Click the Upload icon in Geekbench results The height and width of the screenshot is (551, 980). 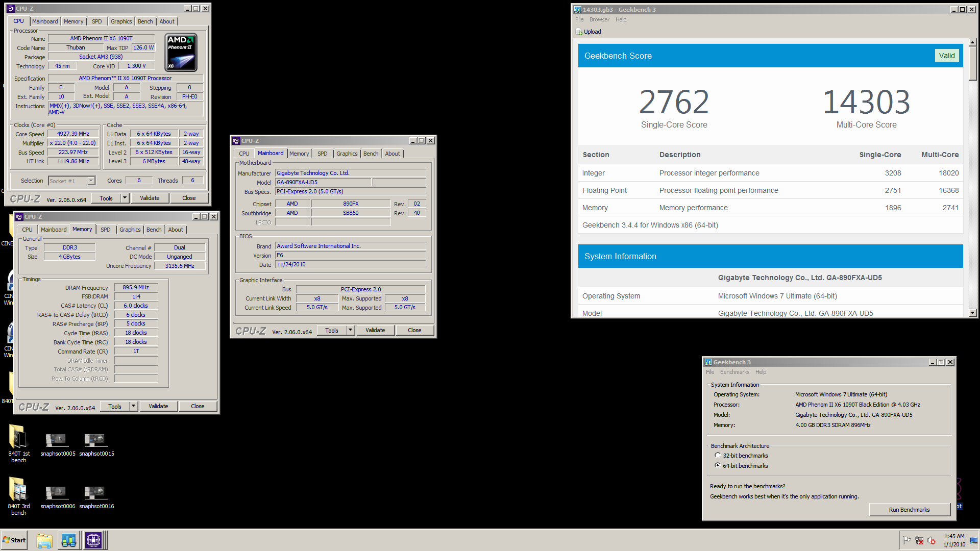click(x=579, y=32)
